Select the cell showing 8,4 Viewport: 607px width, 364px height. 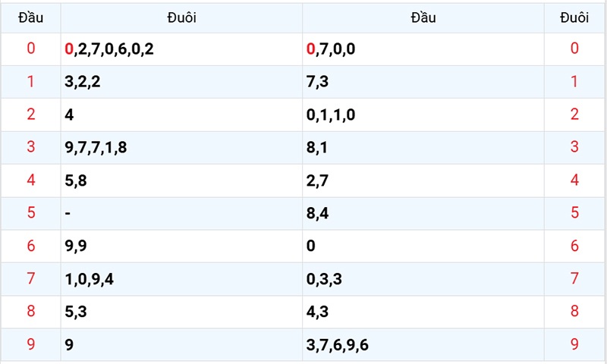(423, 213)
